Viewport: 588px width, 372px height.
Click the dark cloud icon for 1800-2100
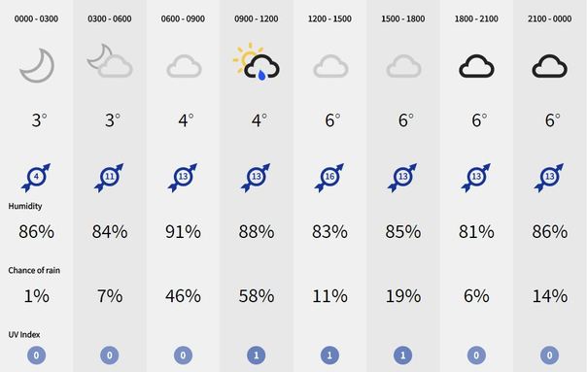coord(476,66)
